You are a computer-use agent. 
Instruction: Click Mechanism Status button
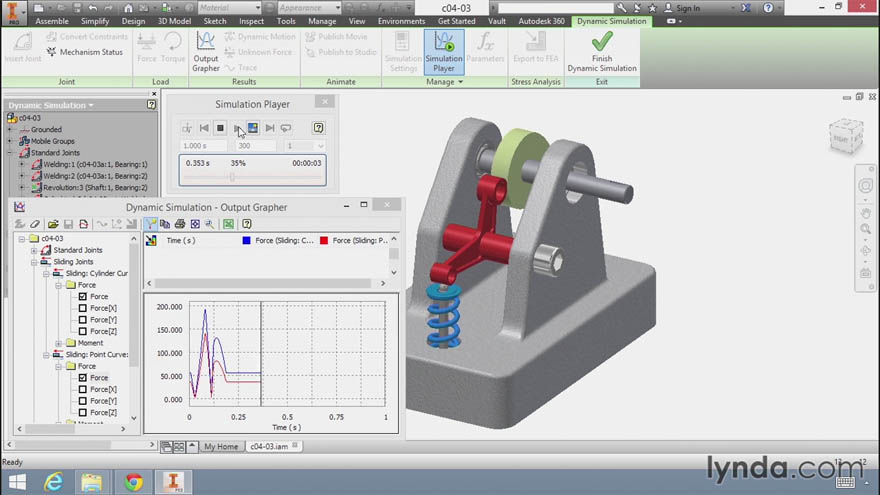point(85,52)
